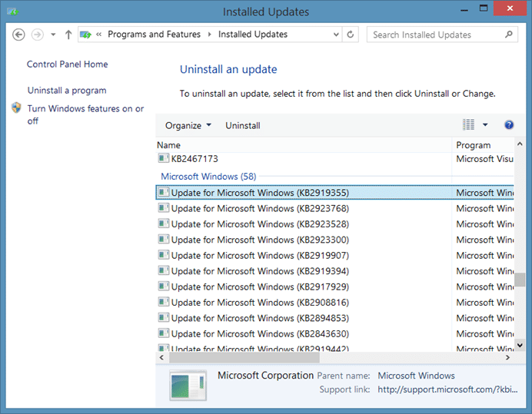
Task: Open Turn Windows features on or off
Action: [85, 114]
